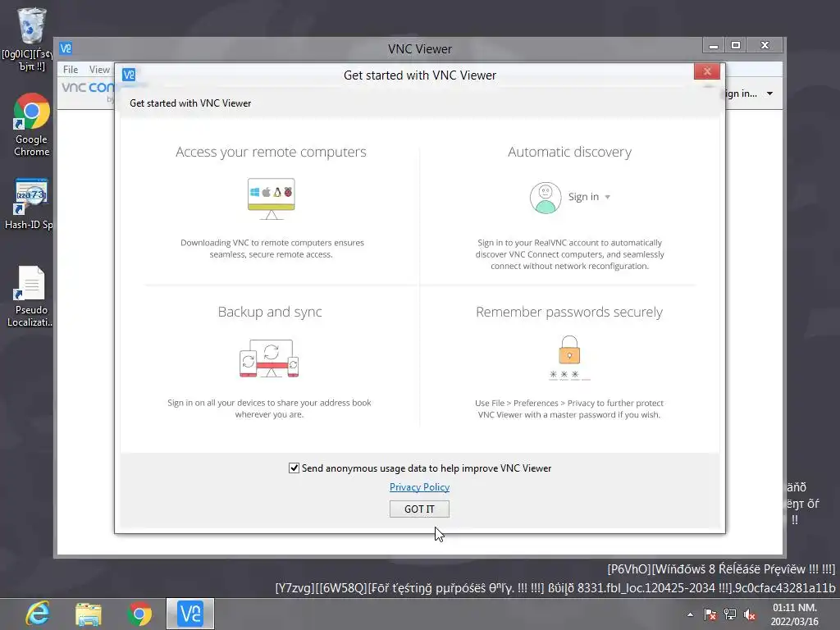Click the GOT IT button
The width and height of the screenshot is (840, 630).
[x=419, y=509]
